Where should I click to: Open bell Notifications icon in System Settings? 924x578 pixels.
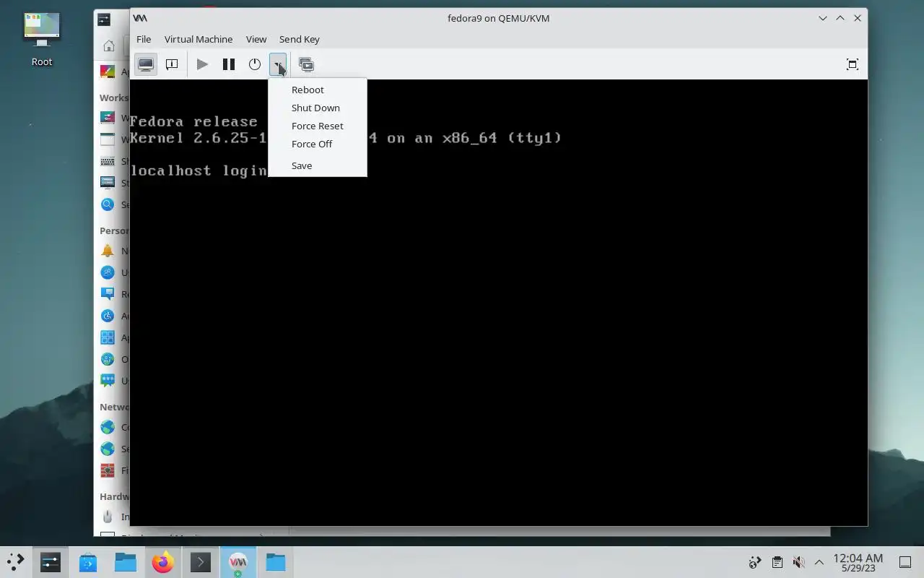click(x=108, y=251)
